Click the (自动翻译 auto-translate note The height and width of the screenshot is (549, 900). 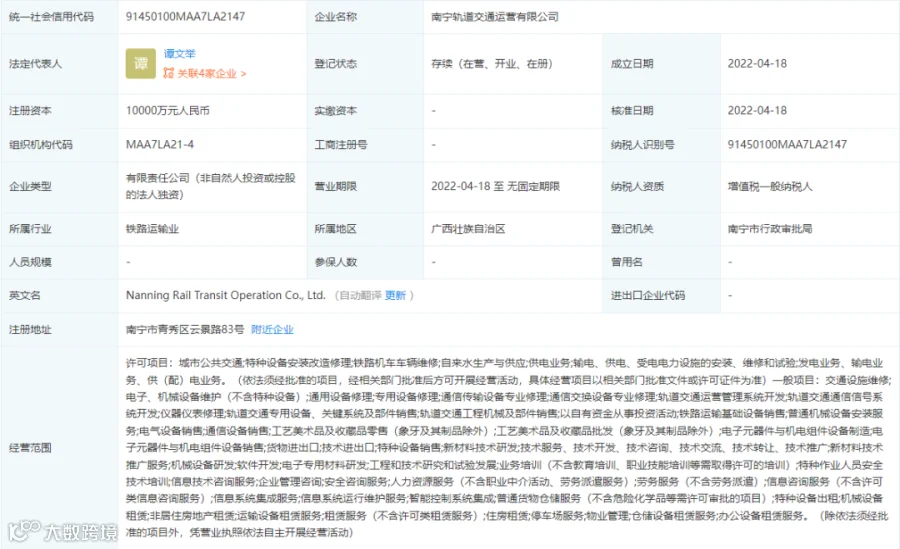click(358, 295)
